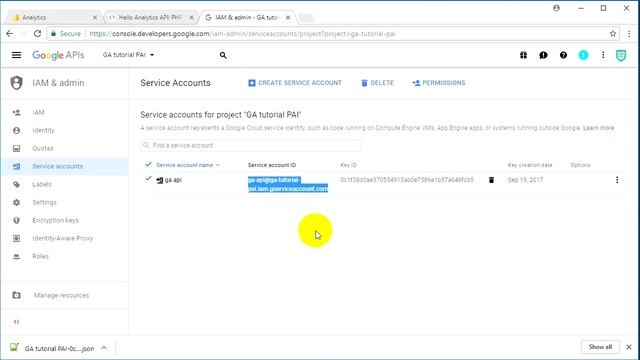This screenshot has height=360, width=640.
Task: Click the Quotas sidebar icon
Action: pyautogui.click(x=16, y=148)
